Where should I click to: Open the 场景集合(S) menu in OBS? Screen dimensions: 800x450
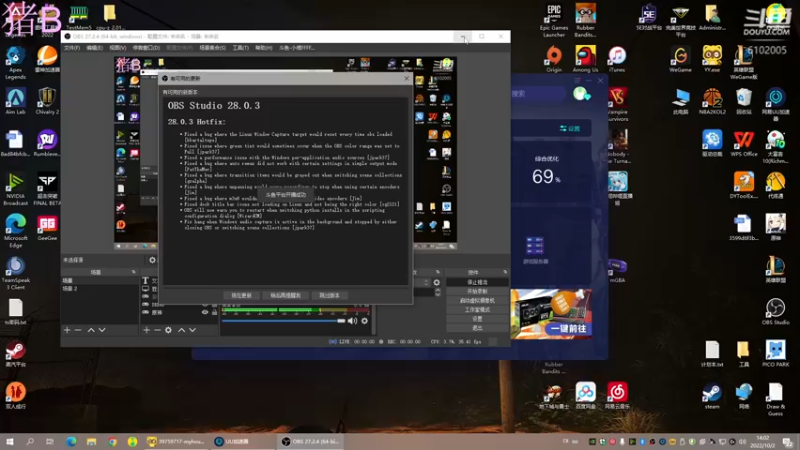coord(212,48)
